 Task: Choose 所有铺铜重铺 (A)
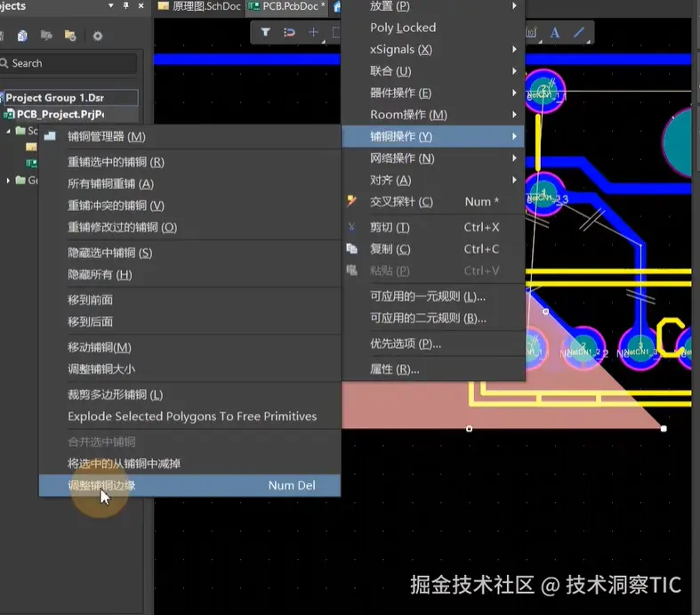pyautogui.click(x=189, y=183)
